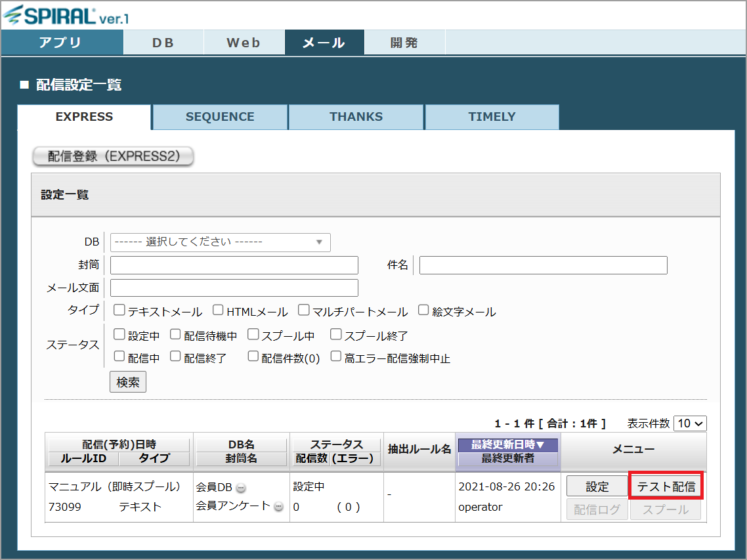
Task: Click the テスト配信 button
Action: [x=666, y=486]
